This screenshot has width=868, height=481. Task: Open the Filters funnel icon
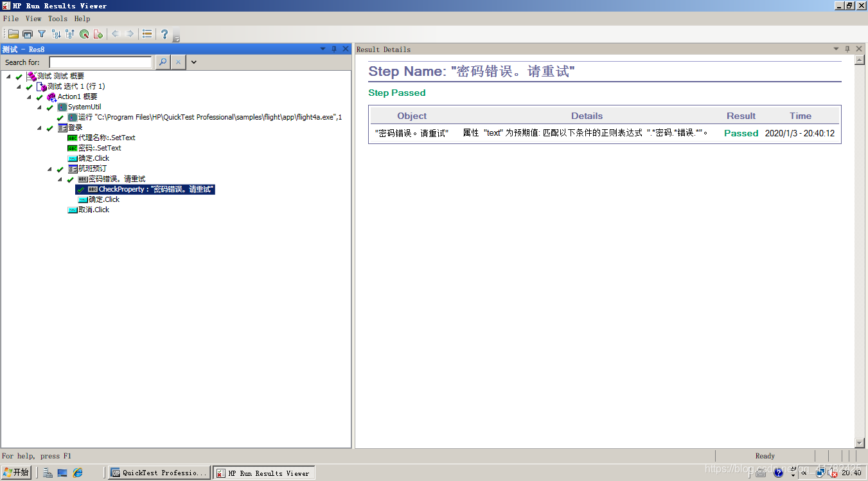(x=42, y=34)
